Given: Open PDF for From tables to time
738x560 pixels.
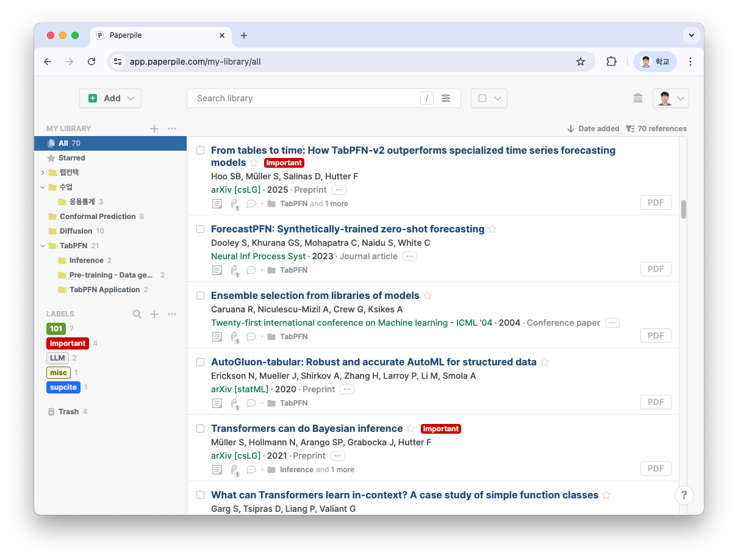Looking at the screenshot, I should 656,203.
